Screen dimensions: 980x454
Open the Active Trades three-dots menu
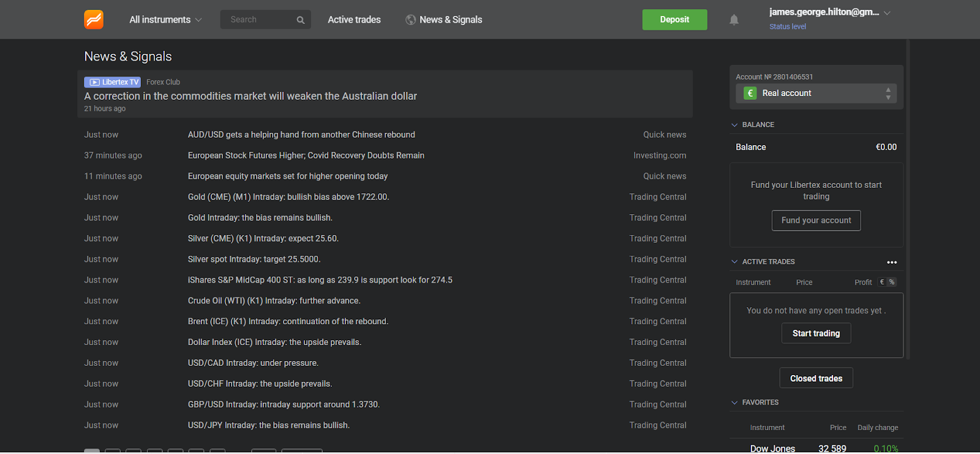point(892,262)
